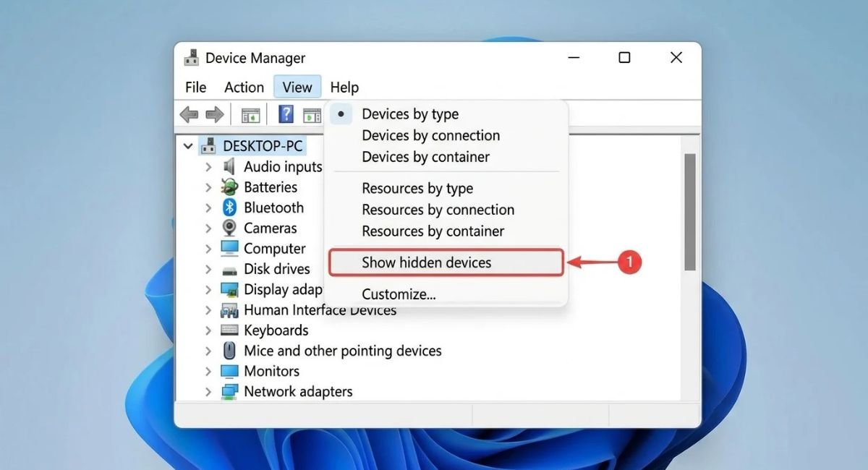Click the Bluetooth icon
This screenshot has width=868, height=470.
click(x=229, y=208)
